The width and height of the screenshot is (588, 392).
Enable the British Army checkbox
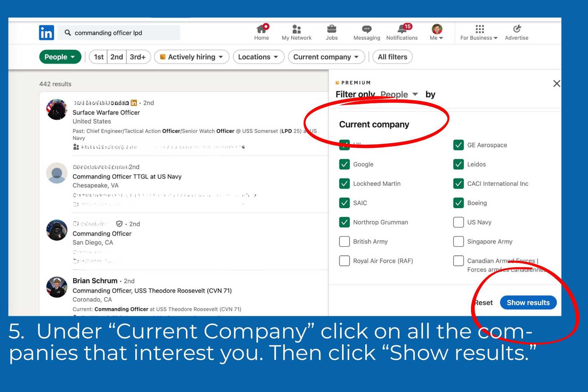[344, 241]
